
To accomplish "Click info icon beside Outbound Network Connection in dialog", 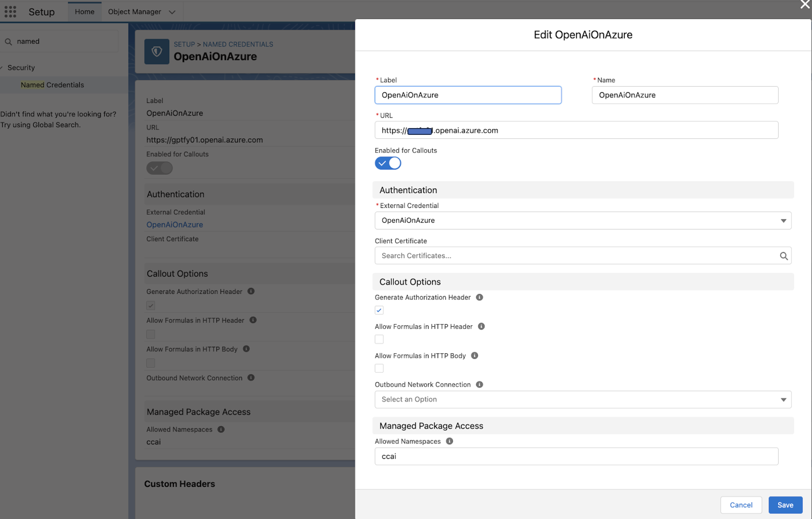I will pos(479,385).
